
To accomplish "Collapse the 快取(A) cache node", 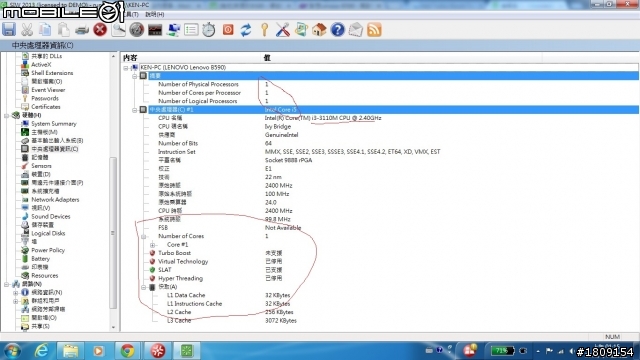I will [x=143, y=287].
